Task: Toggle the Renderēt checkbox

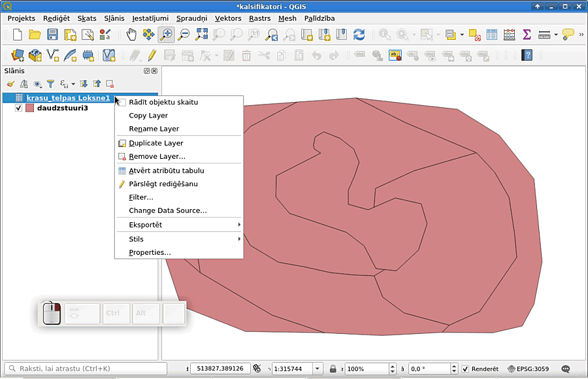Action: click(465, 369)
